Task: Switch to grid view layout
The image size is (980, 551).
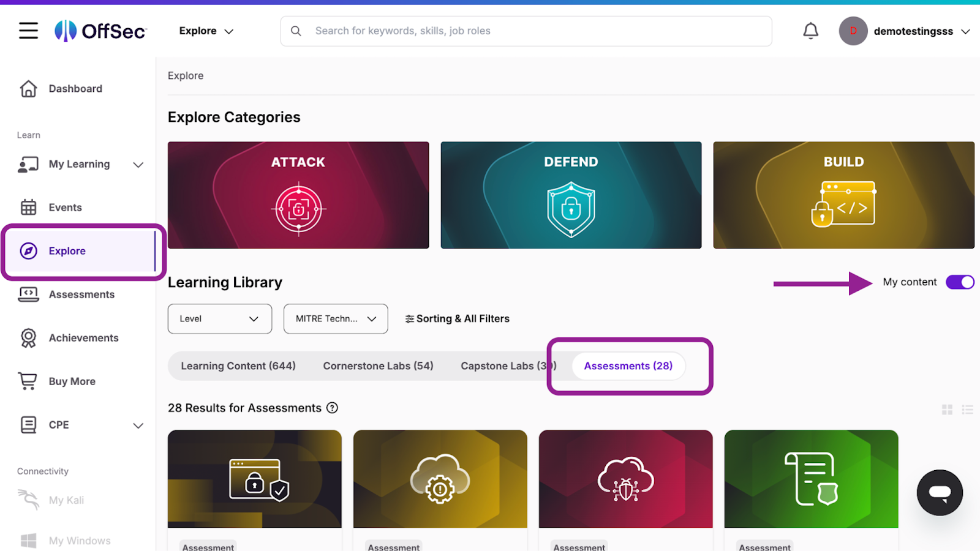Action: click(x=947, y=410)
